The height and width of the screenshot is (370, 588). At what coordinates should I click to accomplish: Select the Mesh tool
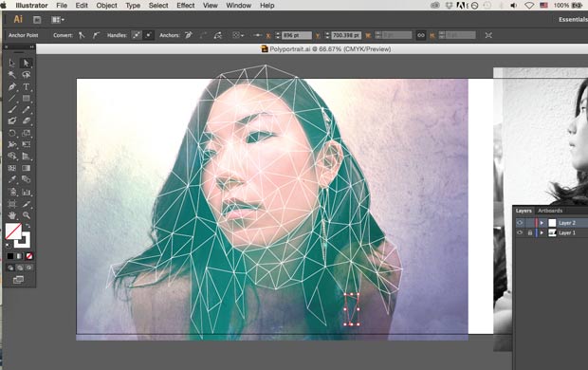[12, 168]
